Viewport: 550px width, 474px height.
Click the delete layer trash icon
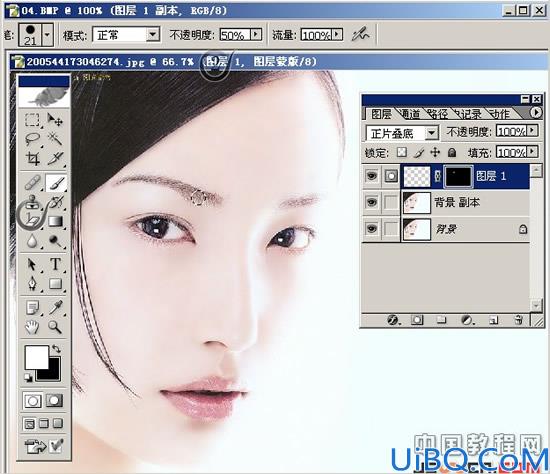click(518, 320)
